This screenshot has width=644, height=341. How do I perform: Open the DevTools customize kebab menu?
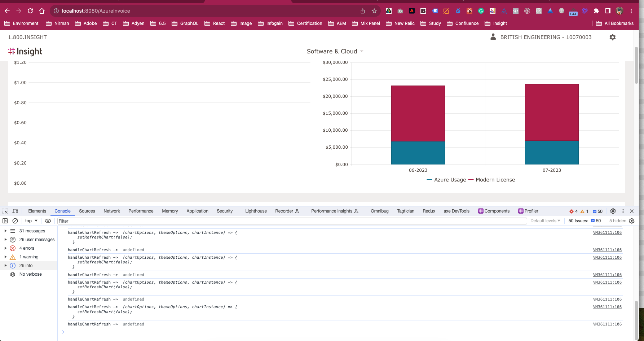[x=623, y=211]
